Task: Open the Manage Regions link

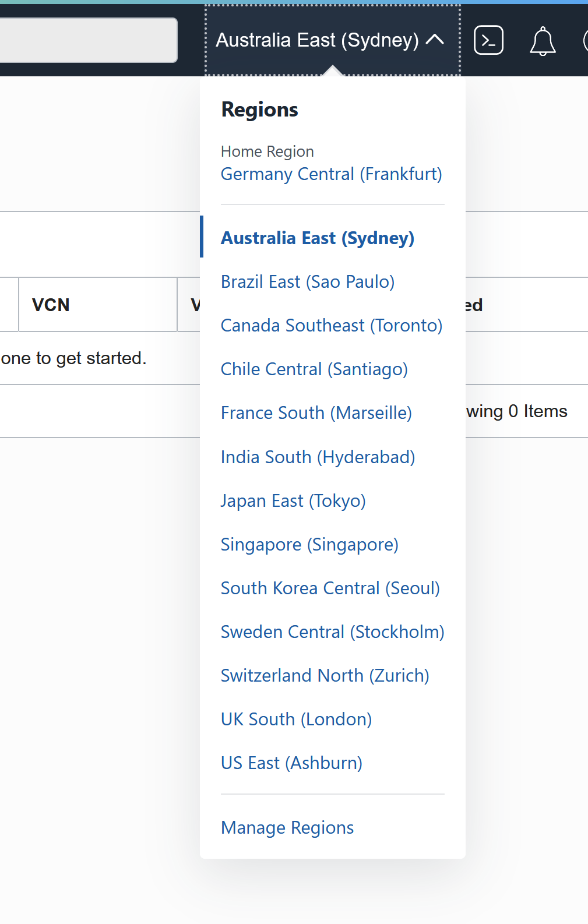Action: 287,828
